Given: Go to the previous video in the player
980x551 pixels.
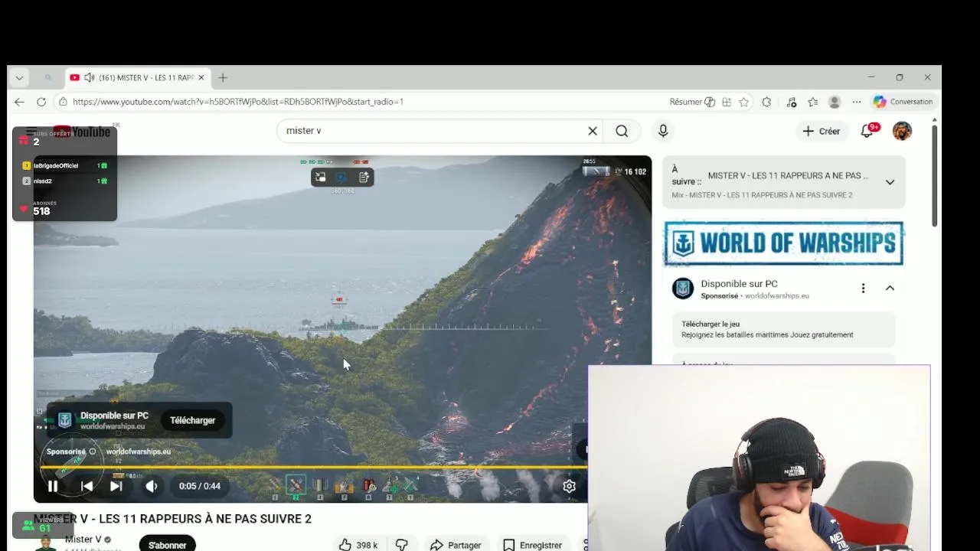Looking at the screenshot, I should pos(87,486).
